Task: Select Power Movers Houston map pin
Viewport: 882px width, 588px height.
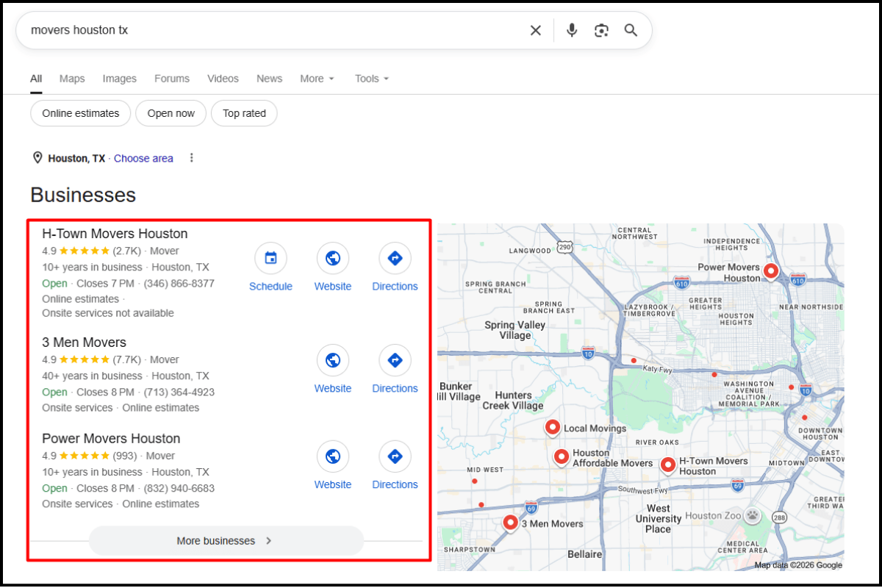Action: 771,272
